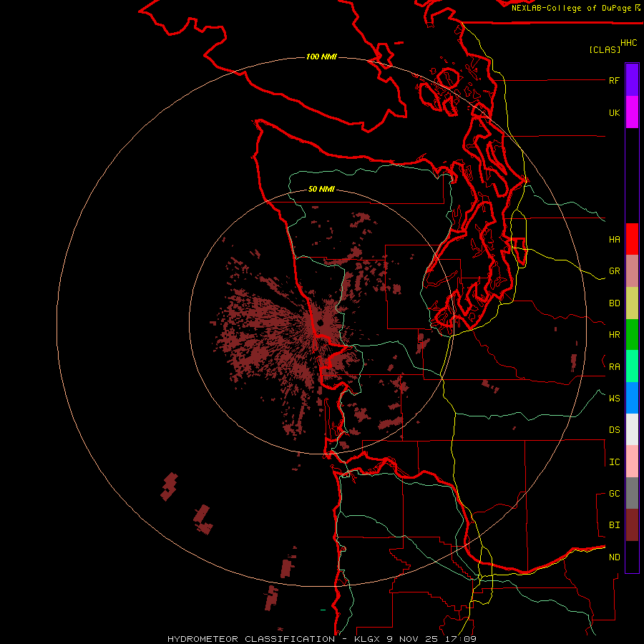The width and height of the screenshot is (644, 644).
Task: Click the "DS" legend label
Action: click(x=614, y=429)
